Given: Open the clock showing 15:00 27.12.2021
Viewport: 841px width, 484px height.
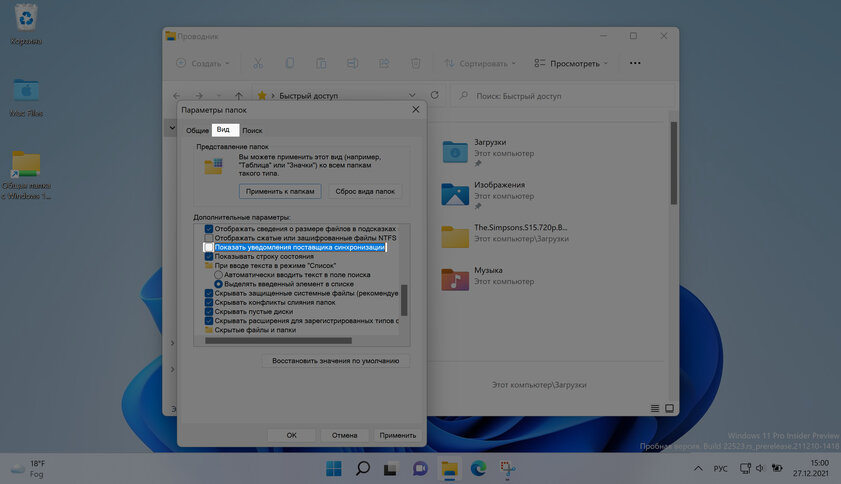Looking at the screenshot, I should (811, 468).
